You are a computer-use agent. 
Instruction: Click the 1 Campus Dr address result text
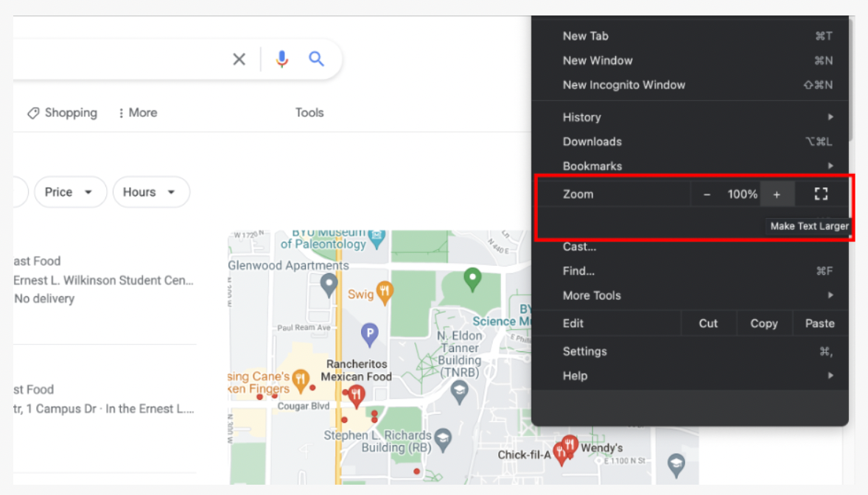103,409
